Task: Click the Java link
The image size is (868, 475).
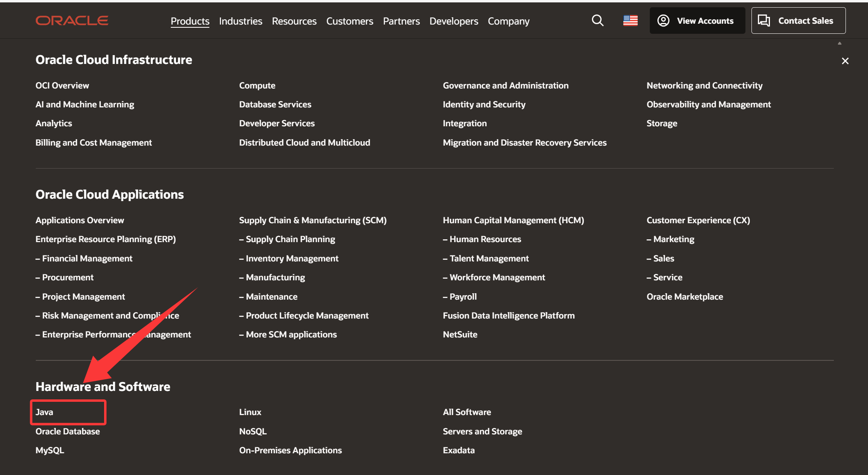Action: 44,412
